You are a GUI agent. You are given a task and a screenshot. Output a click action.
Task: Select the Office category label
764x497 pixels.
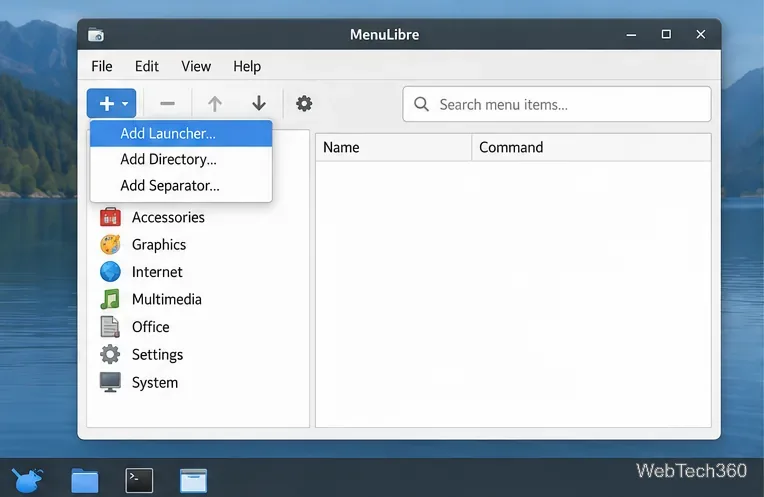coord(151,327)
